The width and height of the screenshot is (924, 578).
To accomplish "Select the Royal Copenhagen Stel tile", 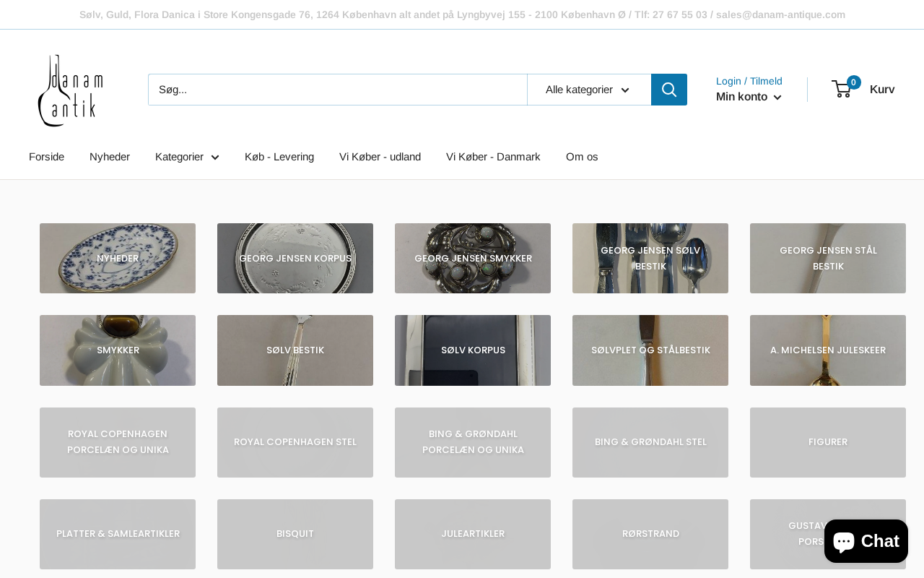I will click(295, 442).
